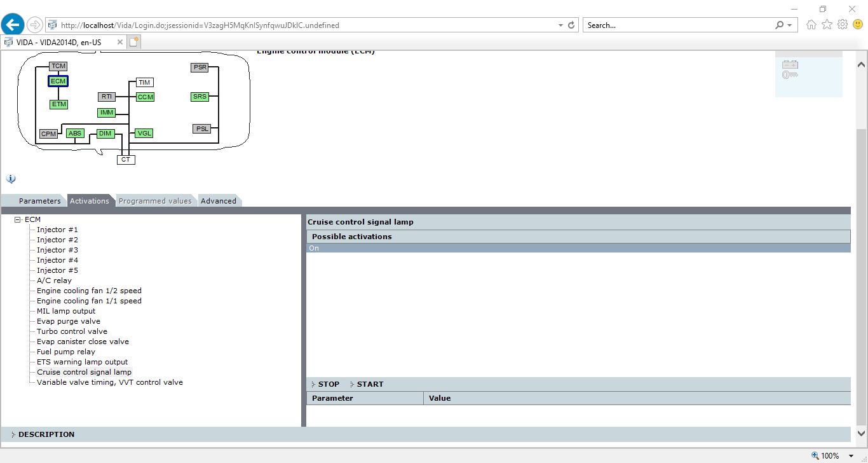The image size is (868, 463).
Task: Click the browser back arrow button
Action: coord(12,25)
